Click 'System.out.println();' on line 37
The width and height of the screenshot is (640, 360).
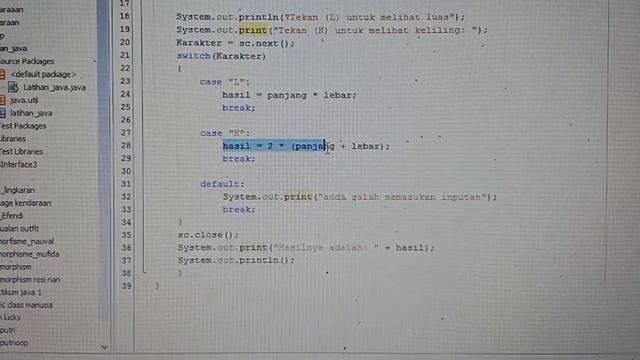pos(236,260)
